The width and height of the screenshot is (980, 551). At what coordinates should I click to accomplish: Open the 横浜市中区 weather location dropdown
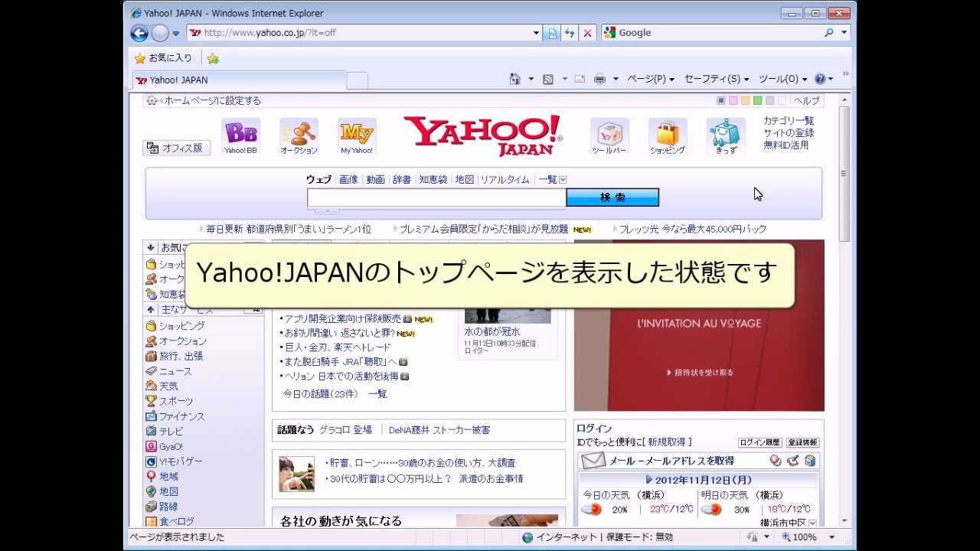[x=812, y=523]
